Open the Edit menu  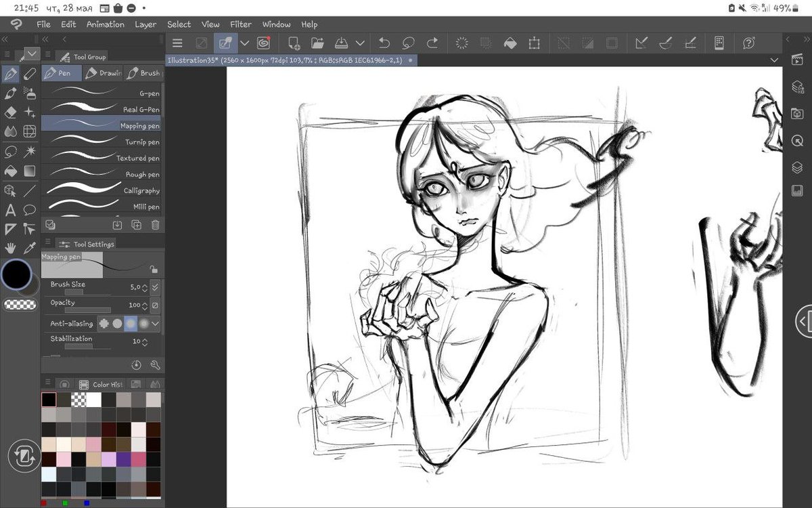pos(68,24)
